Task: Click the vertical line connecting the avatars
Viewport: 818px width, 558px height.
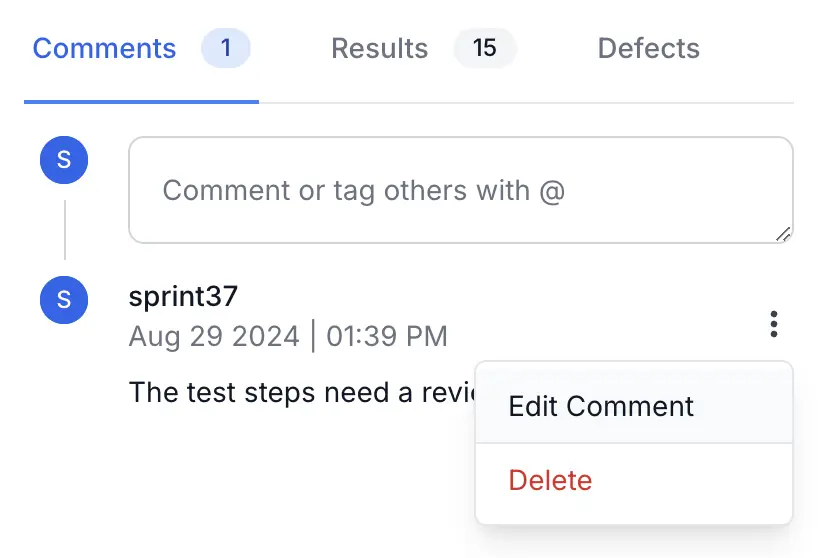Action: click(x=64, y=230)
